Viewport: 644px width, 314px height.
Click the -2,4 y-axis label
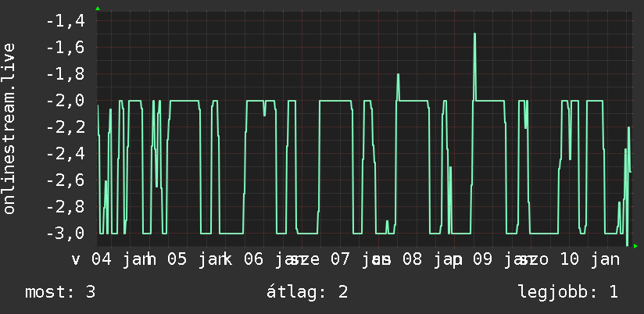[66, 154]
